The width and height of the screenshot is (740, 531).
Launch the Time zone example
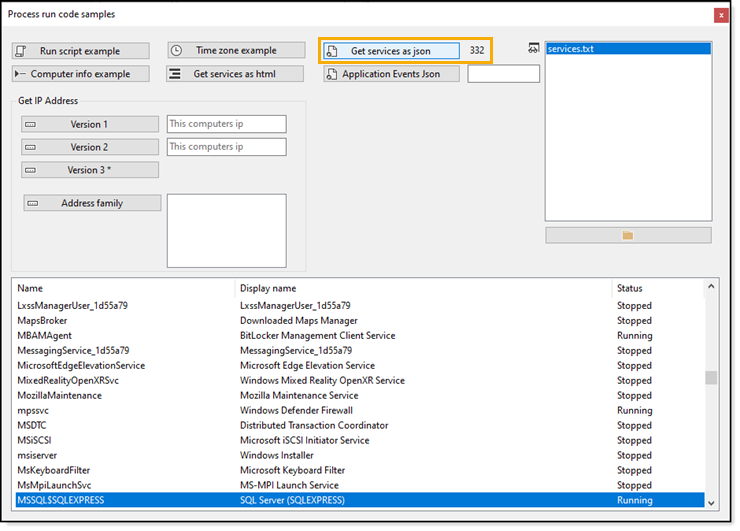[x=236, y=51]
